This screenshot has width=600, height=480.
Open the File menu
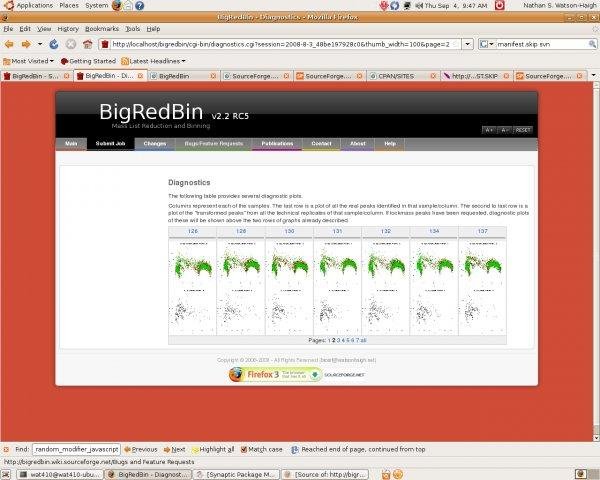(x=8, y=29)
